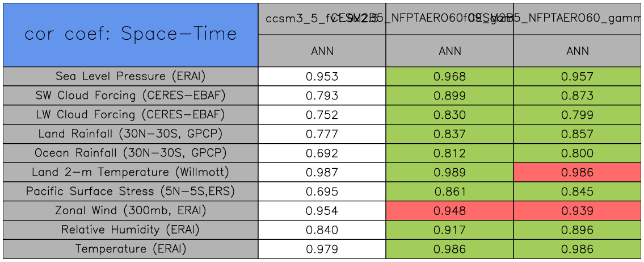Click the Ocean Rainfall row label

click(x=131, y=153)
